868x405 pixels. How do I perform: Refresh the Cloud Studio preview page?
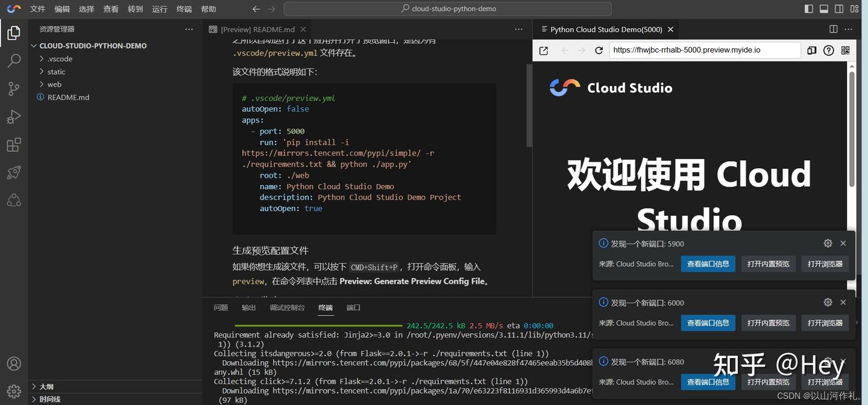(599, 50)
